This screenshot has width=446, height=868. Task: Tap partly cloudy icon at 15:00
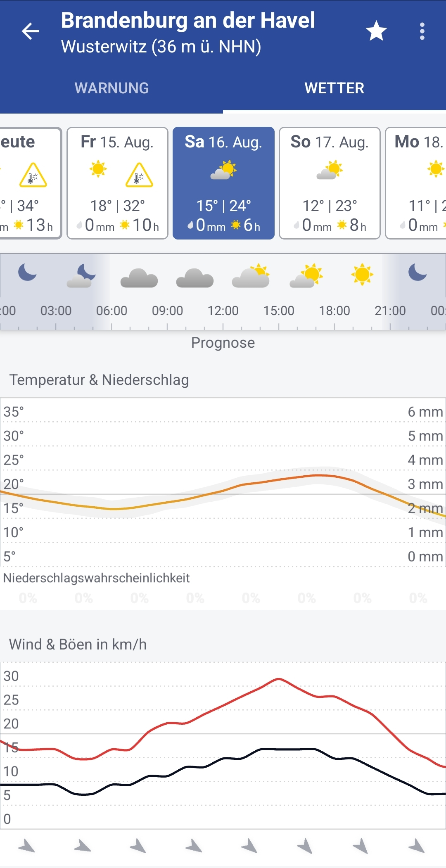(x=306, y=275)
